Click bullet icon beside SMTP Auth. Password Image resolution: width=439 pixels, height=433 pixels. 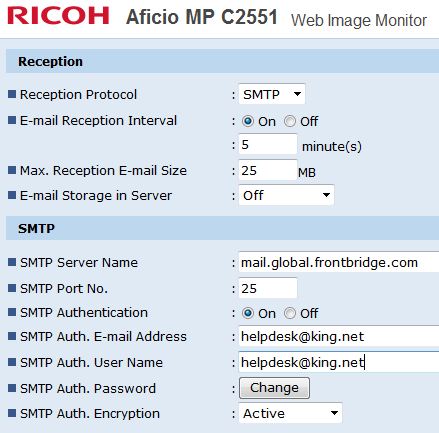(12, 388)
